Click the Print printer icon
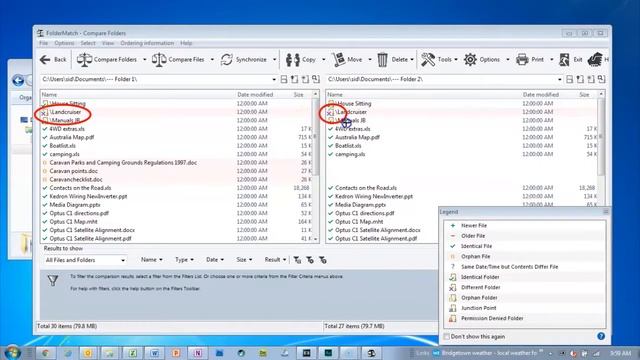This screenshot has width=640, height=360. 522,60
